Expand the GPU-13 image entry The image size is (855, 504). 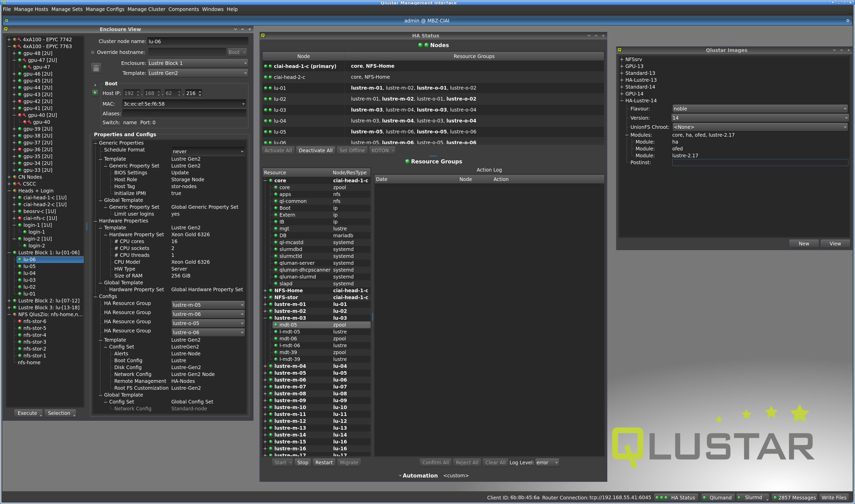tap(622, 66)
